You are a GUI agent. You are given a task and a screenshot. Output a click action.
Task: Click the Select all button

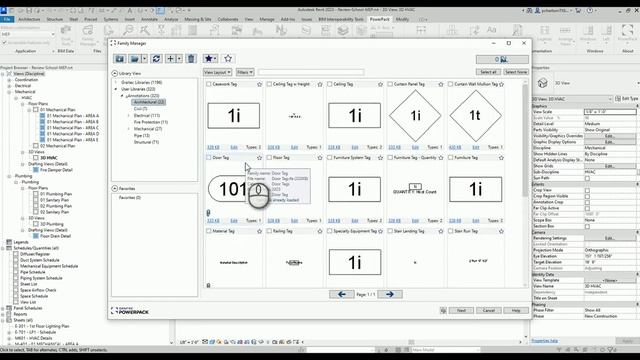488,72
